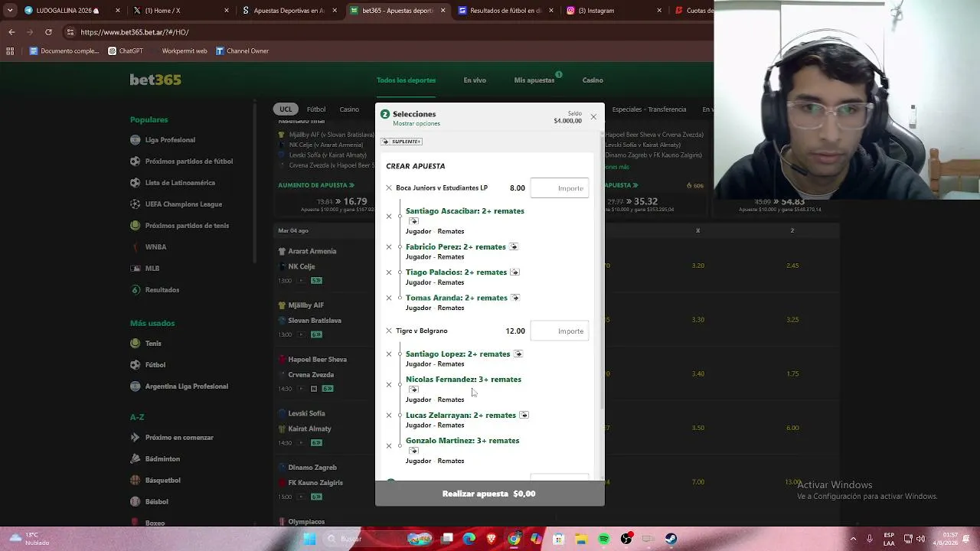Switch to the Home / X browser tab

pyautogui.click(x=180, y=11)
